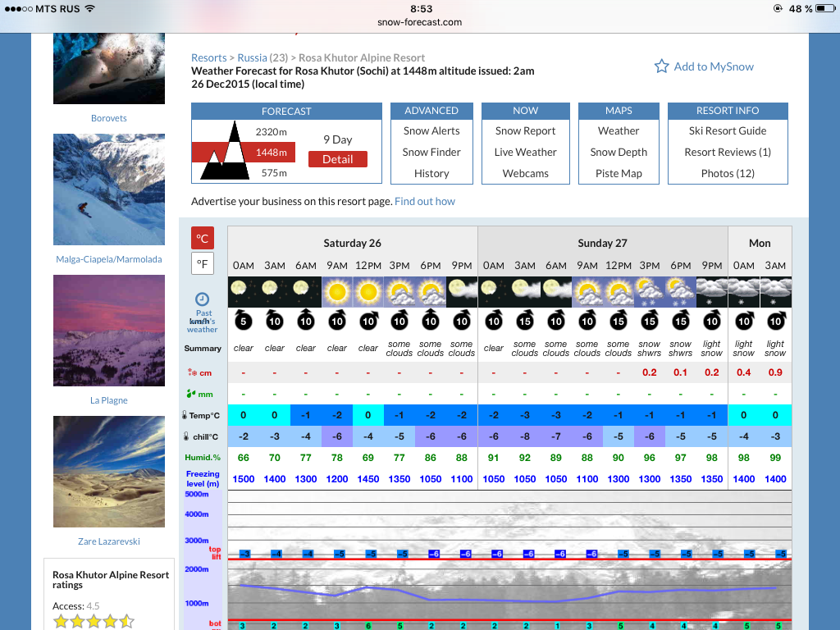Click Add to MySnow link text
The width and height of the screenshot is (840, 630).
coord(714,66)
